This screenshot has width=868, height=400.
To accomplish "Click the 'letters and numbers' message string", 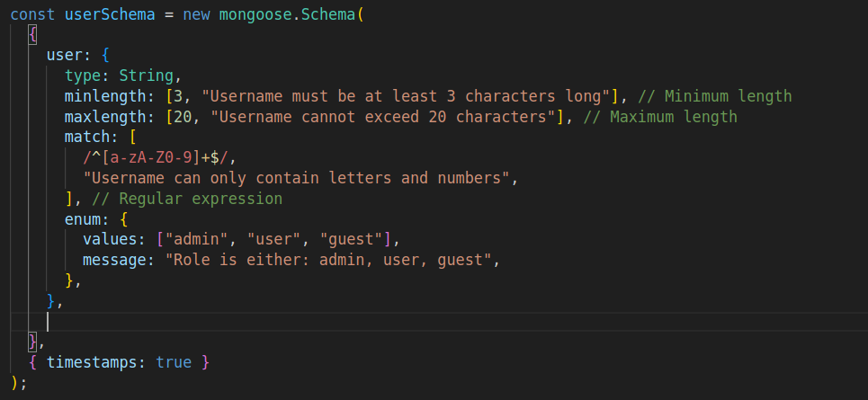I will tap(297, 178).
